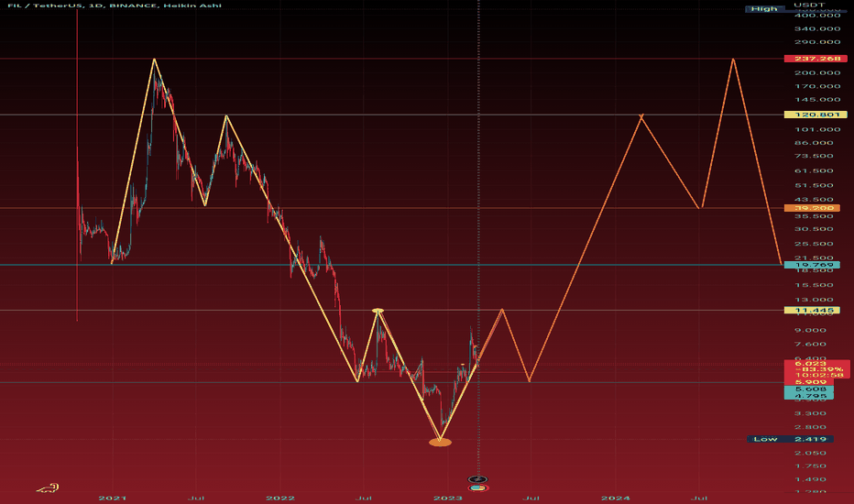Image resolution: width=854 pixels, height=504 pixels.
Task: Select the orange ellipse at the chart low
Action: click(440, 443)
